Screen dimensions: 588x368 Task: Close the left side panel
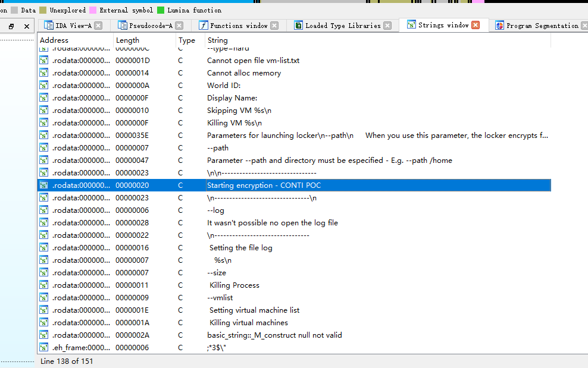click(x=27, y=26)
